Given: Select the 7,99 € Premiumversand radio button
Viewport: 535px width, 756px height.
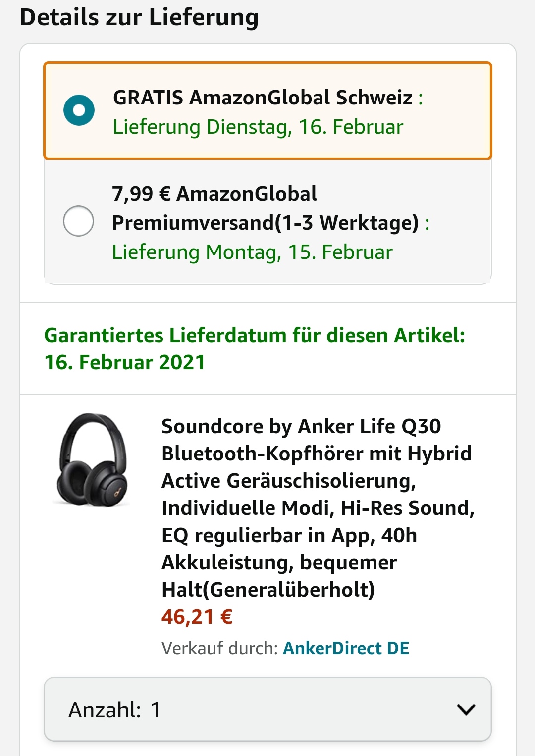Looking at the screenshot, I should (78, 221).
